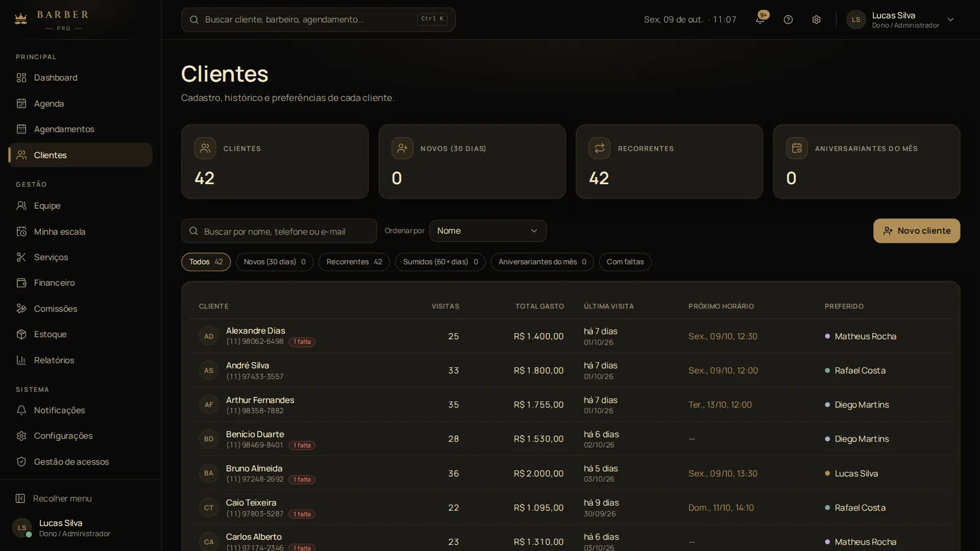Focus the global search field

(x=318, y=20)
